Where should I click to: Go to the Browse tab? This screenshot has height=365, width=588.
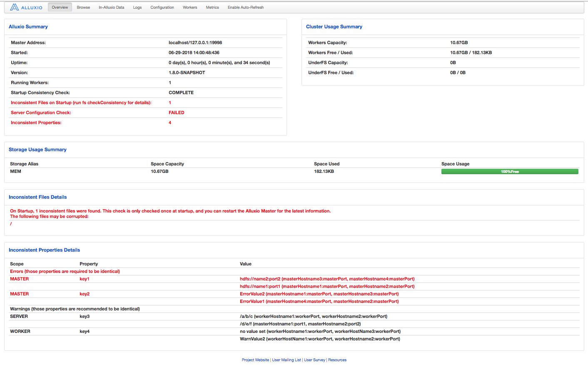83,7
